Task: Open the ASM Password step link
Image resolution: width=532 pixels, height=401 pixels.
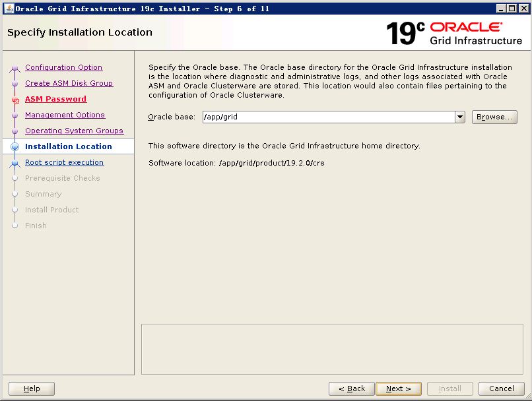Action: pos(55,99)
